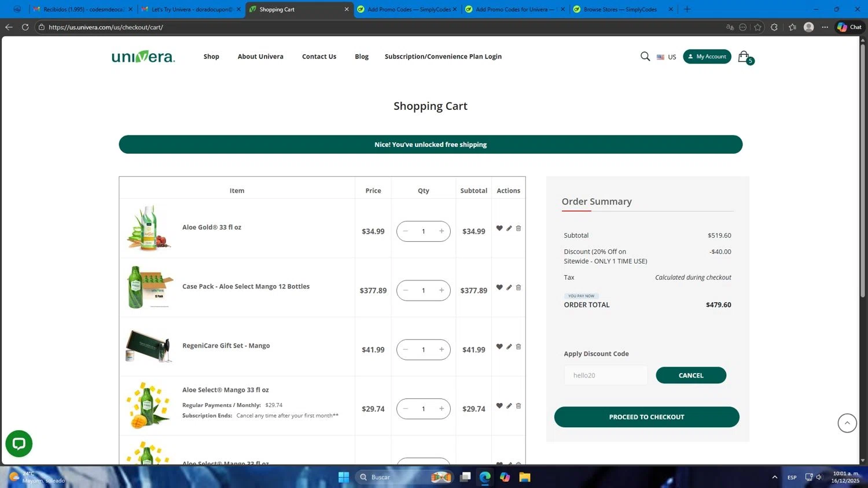
Task: Switch to Let's Try Univera Gmail tab
Action: pos(192,9)
